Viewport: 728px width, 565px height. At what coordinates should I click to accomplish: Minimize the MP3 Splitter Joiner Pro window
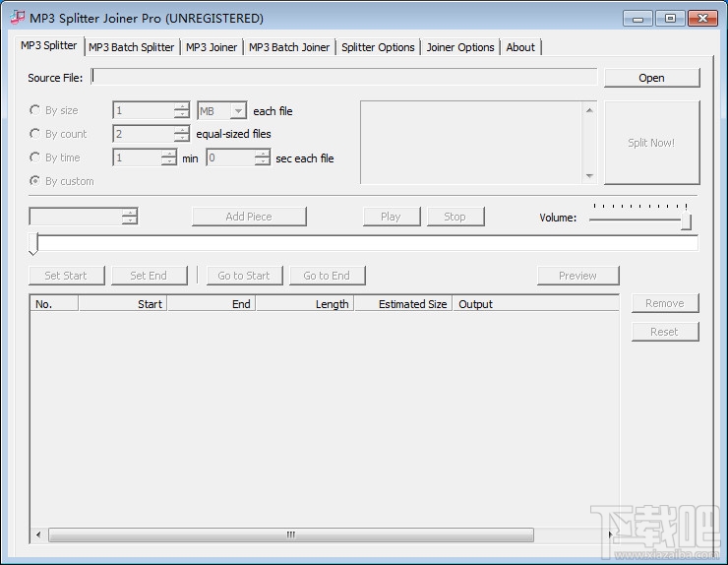(x=637, y=19)
